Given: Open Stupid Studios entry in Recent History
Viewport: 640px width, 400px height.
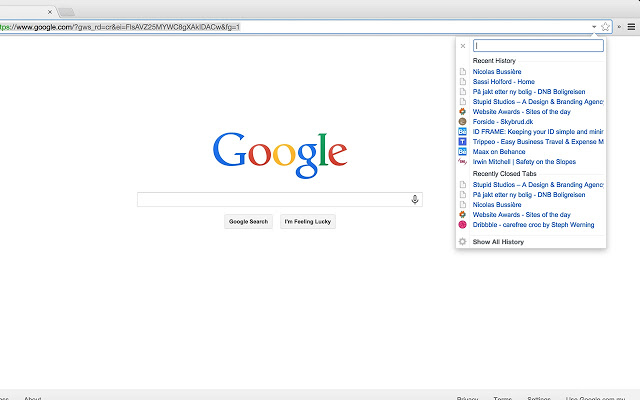Looking at the screenshot, I should point(538,102).
